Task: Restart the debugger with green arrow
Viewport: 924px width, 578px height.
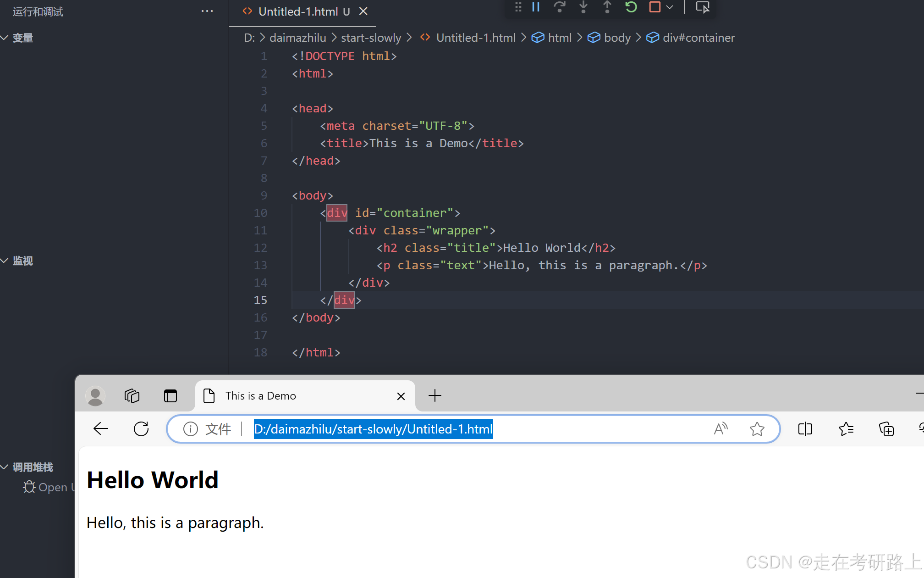Action: [x=631, y=7]
